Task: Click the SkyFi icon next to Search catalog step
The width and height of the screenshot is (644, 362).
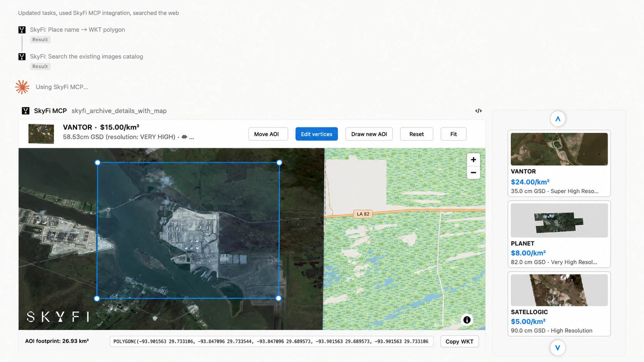Action: 22,57
